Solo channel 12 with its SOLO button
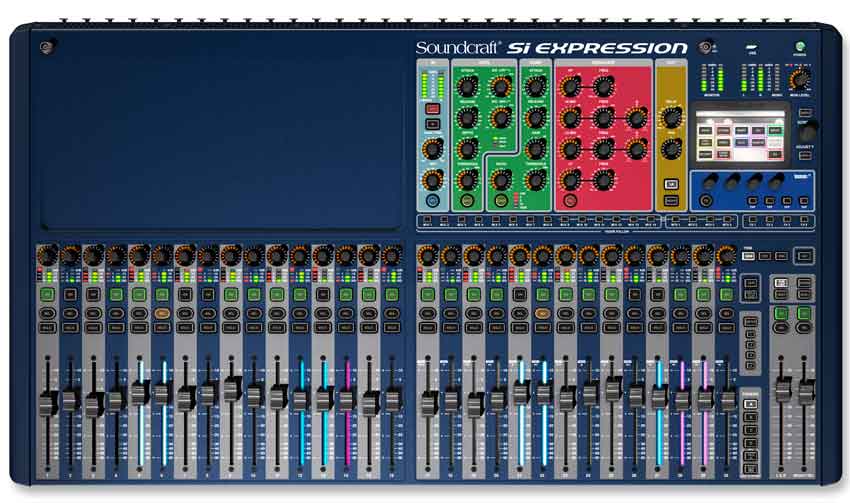This screenshot has width=850, height=503. 300,327
